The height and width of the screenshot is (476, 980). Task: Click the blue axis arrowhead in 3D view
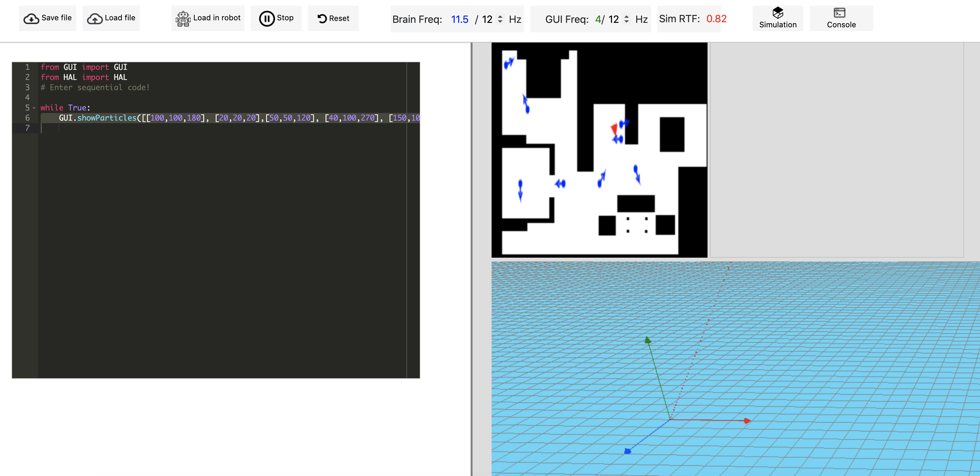(x=628, y=451)
